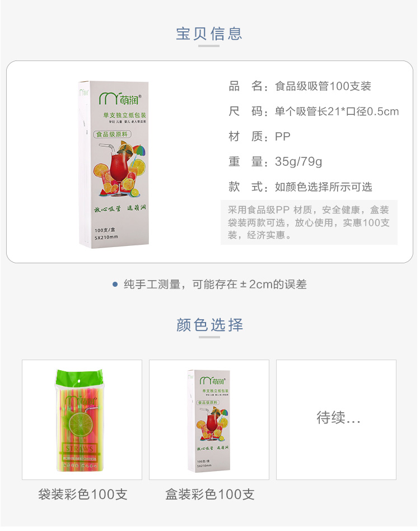The height and width of the screenshot is (531, 420).
Task: Click the blue bullet before measurement note
Action: (115, 285)
